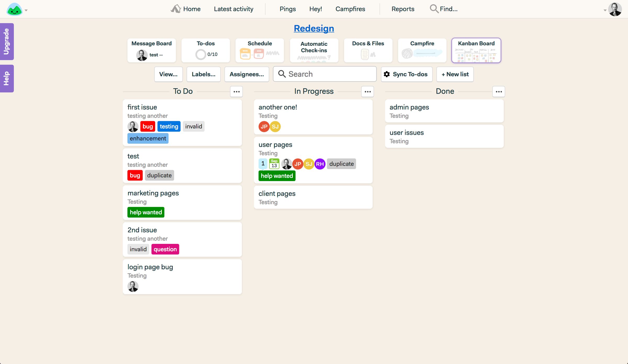The width and height of the screenshot is (628, 364).
Task: Open the Automatic Check-ins panel
Action: point(314,49)
